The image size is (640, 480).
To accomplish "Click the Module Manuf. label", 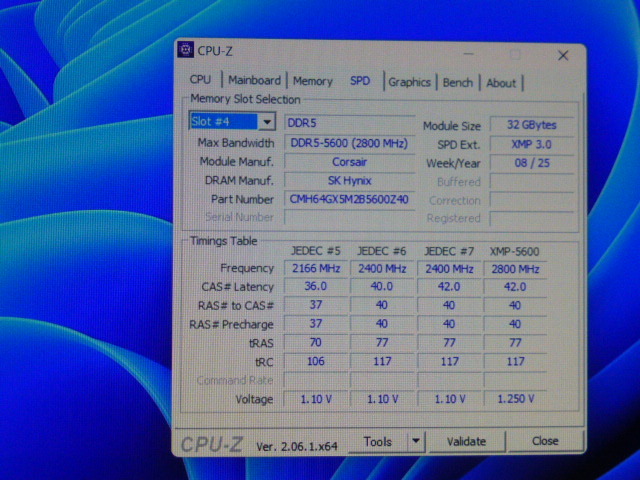I will point(236,162).
